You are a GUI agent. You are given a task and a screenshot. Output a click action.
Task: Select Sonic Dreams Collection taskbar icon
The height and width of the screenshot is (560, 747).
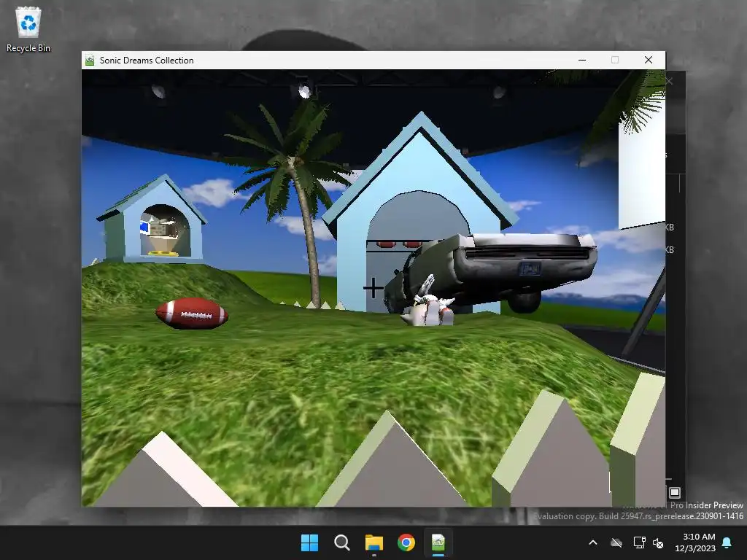click(438, 542)
